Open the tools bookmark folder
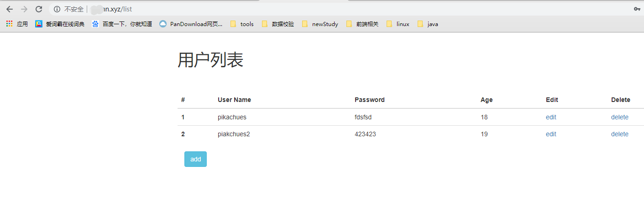The image size is (644, 214). click(242, 24)
